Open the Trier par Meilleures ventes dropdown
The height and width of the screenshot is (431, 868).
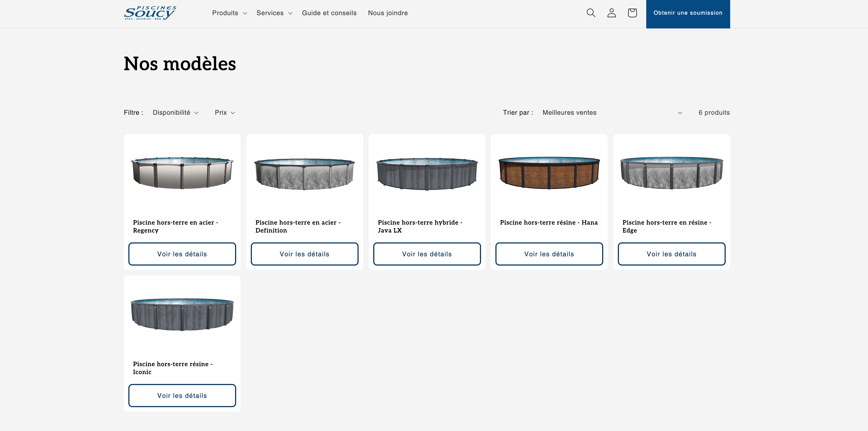tap(612, 113)
